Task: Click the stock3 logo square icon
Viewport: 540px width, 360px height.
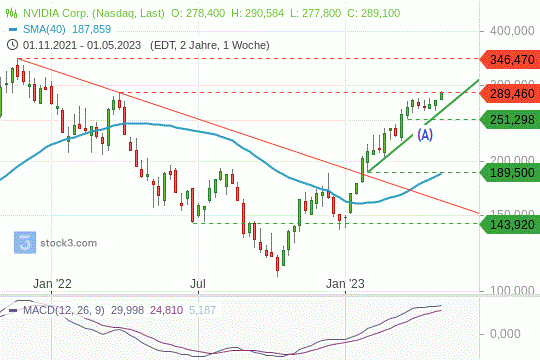Action: (25, 243)
